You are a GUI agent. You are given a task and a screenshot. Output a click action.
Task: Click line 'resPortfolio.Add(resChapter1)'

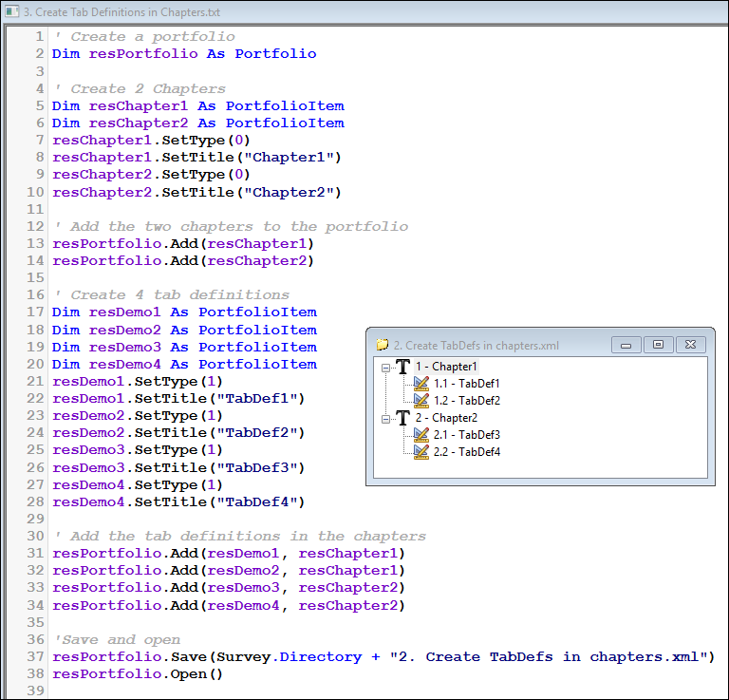pos(183,244)
